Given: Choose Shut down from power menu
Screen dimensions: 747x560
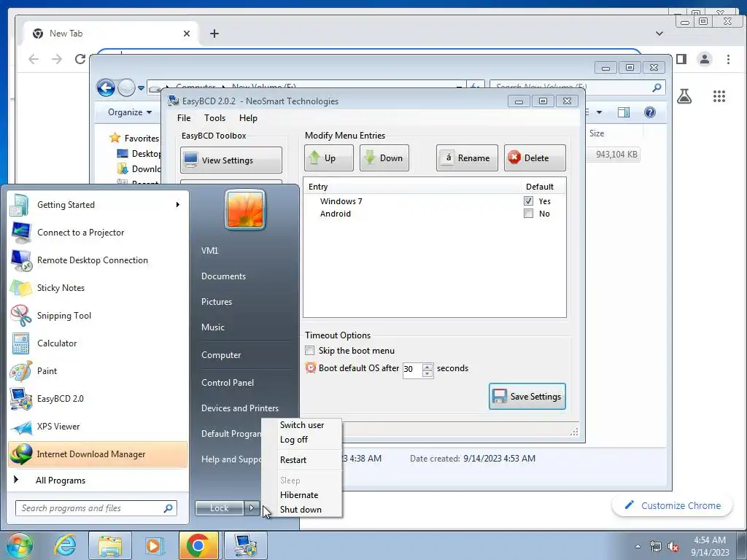Looking at the screenshot, I should (x=302, y=510).
